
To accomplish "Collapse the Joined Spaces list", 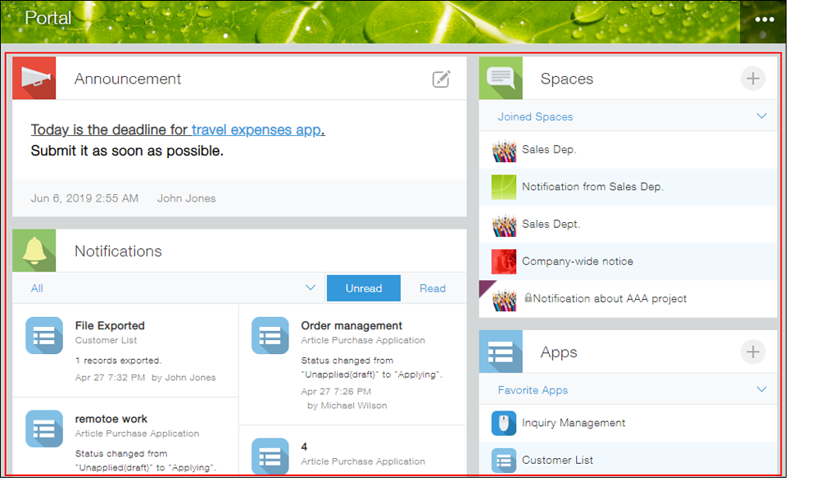I will 762,116.
